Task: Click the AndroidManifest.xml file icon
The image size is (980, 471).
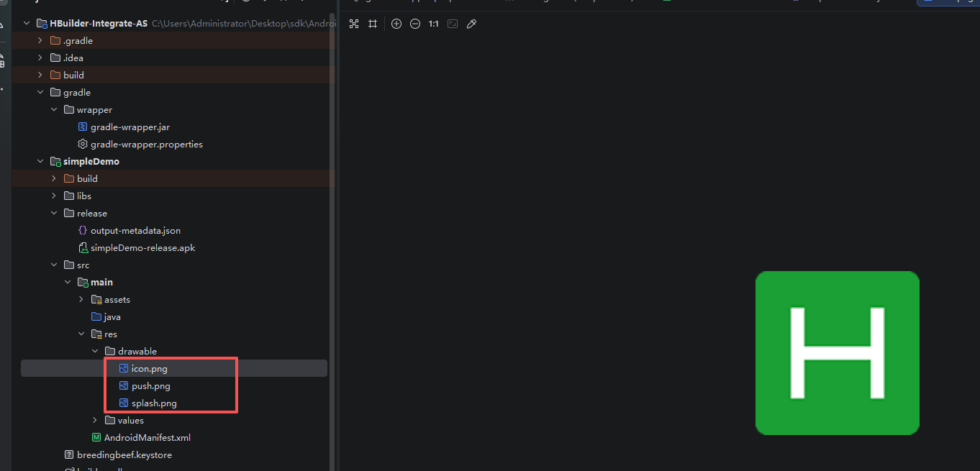Action: [x=96, y=438]
